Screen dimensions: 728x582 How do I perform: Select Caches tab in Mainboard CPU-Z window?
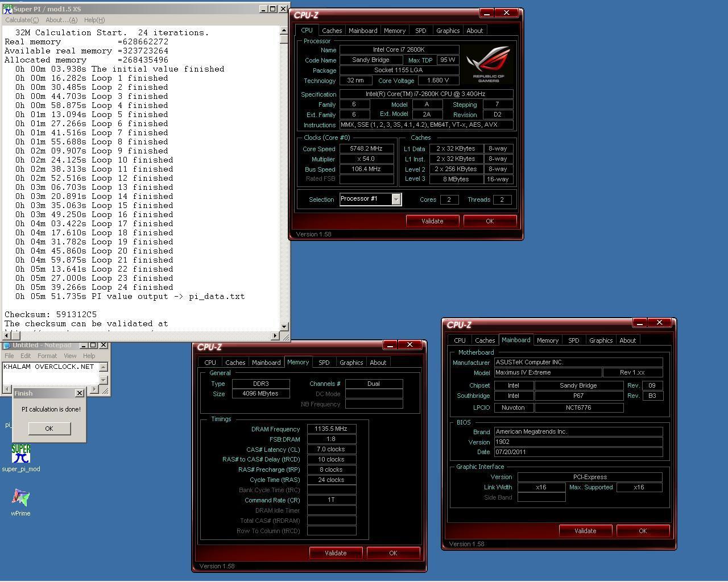click(x=485, y=340)
